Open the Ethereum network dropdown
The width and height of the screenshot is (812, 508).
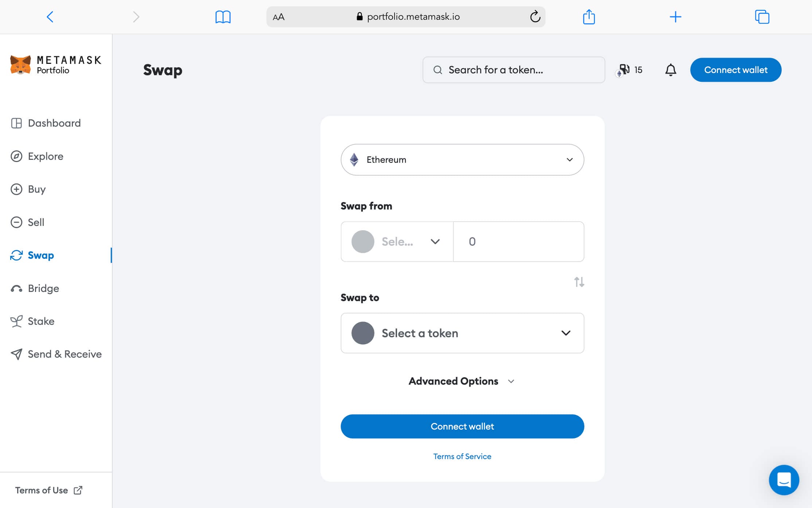(462, 159)
